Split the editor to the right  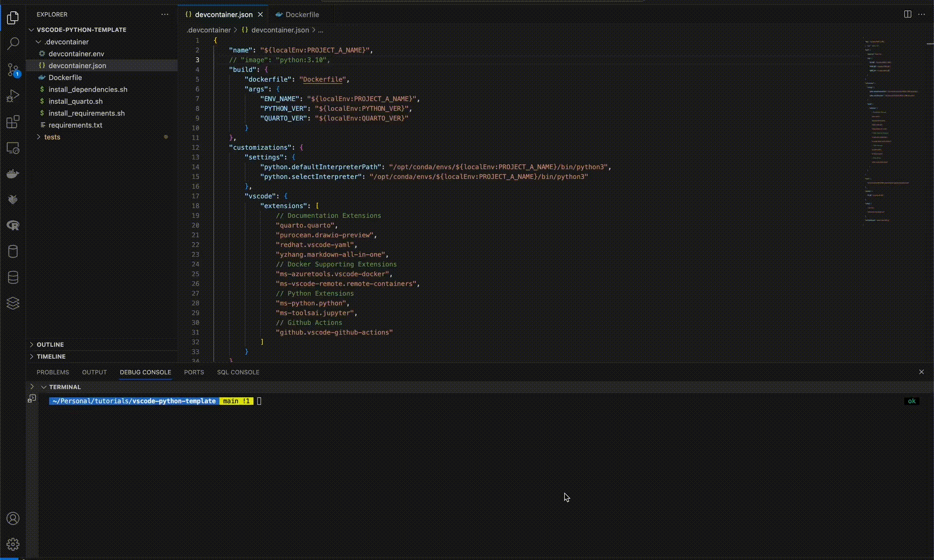(x=907, y=14)
